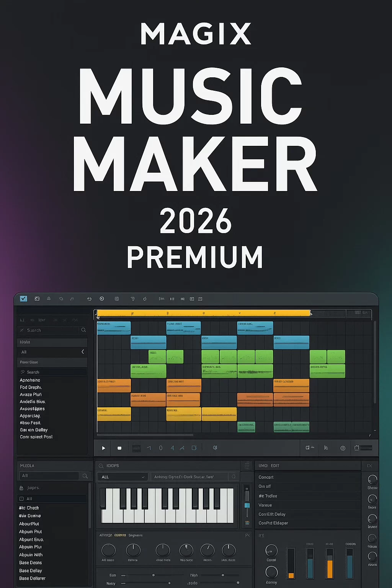Collapse the All category chevron
The width and height of the screenshot is (392, 588).
point(83,352)
